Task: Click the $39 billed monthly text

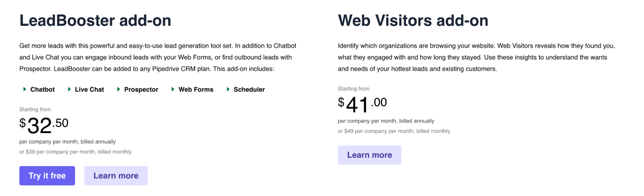Action: coord(75,152)
